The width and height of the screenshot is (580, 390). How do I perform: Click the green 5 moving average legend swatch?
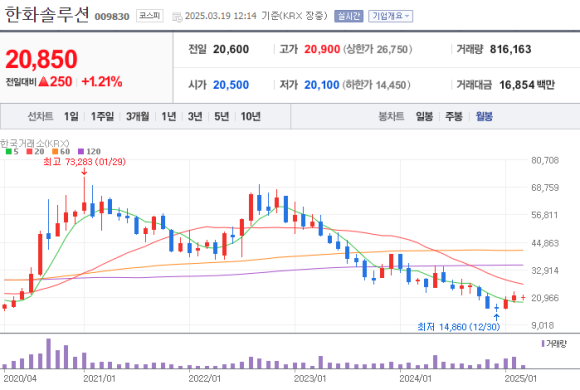9,151
